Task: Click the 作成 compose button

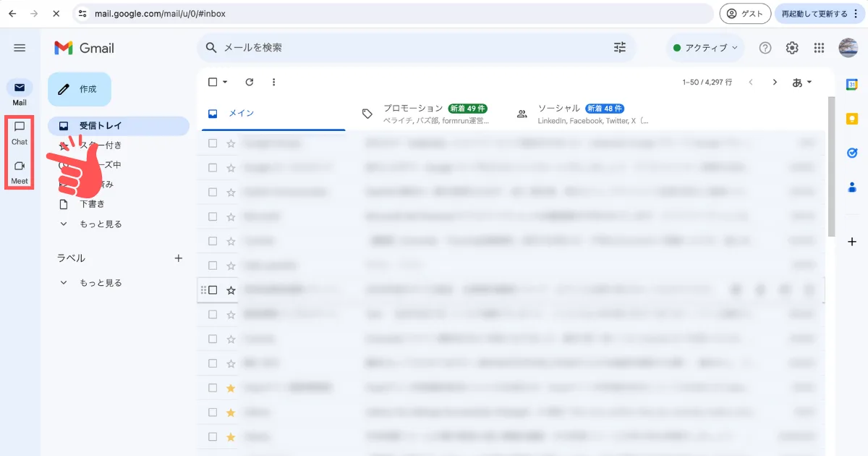Action: (80, 89)
